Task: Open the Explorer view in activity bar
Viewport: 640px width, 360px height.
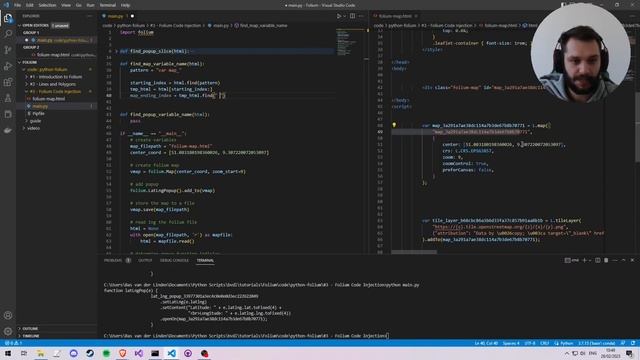Action: tap(8, 18)
